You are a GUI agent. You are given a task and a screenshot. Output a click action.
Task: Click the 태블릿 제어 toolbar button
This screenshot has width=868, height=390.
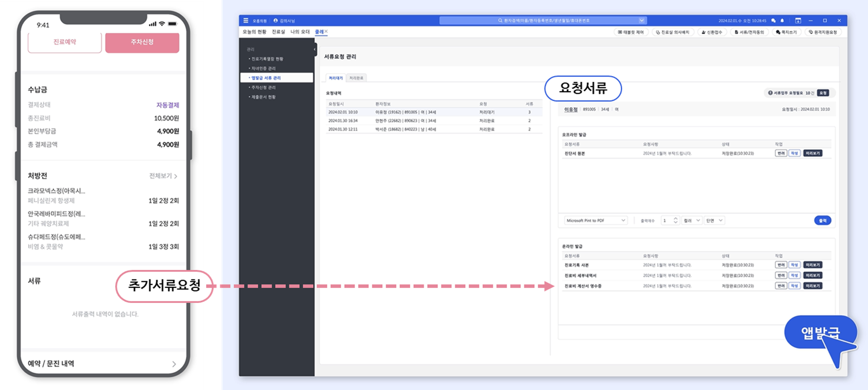(x=632, y=32)
